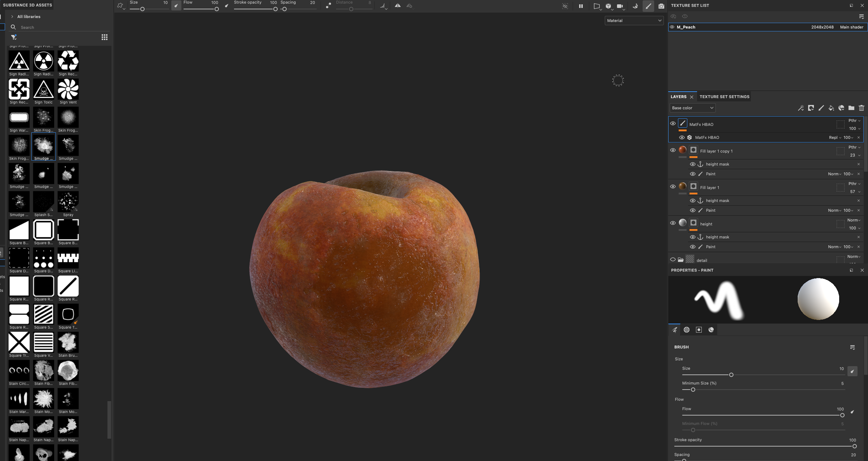Click the add fill layer bucket icon

[831, 108]
